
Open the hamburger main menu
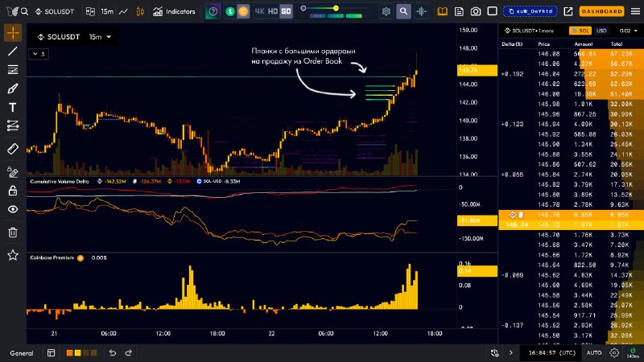tap(635, 11)
